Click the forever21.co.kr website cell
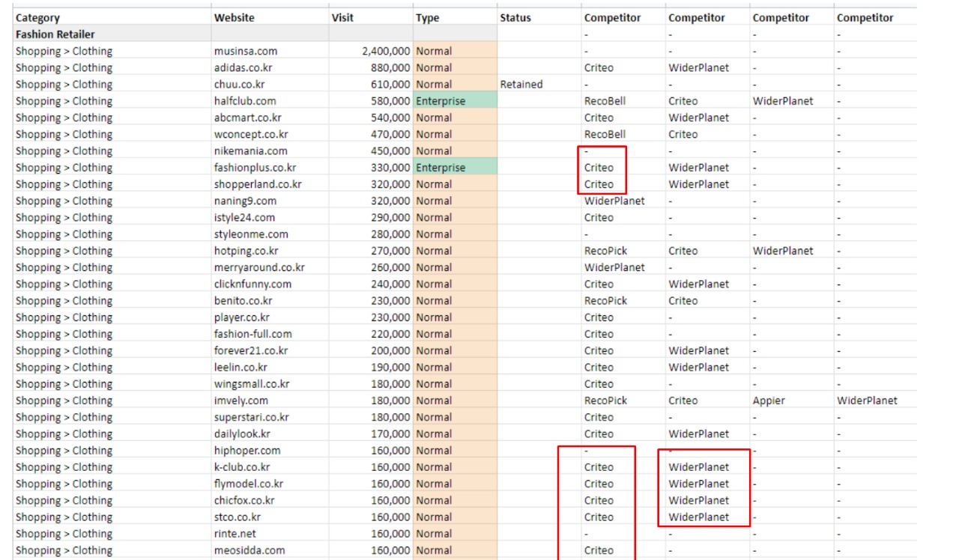This screenshot has width=959, height=560. (251, 350)
